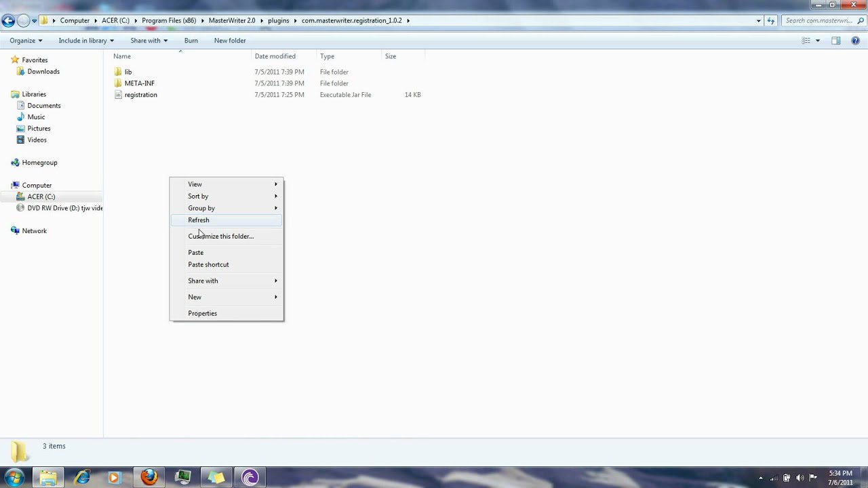Viewport: 868px width, 488px height.
Task: Select the META-INF folder
Action: [x=140, y=83]
